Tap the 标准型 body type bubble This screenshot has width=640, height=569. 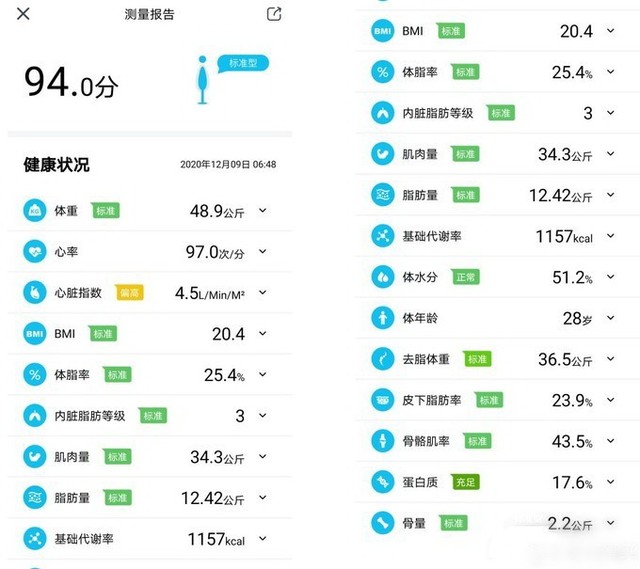(x=243, y=64)
